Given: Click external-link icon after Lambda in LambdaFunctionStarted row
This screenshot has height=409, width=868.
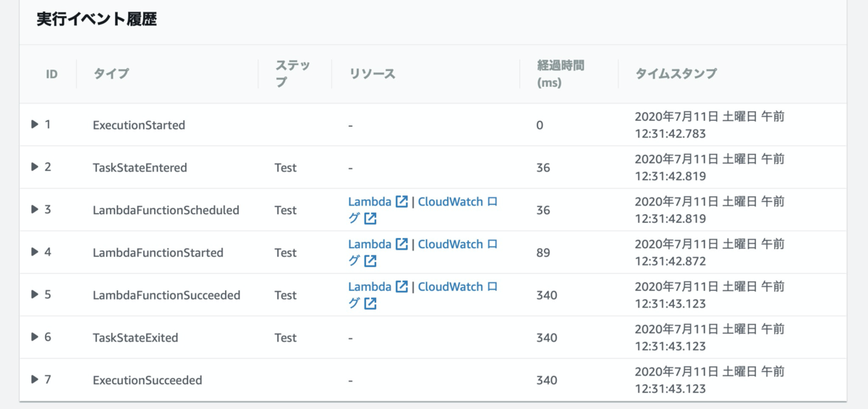Looking at the screenshot, I should [401, 244].
